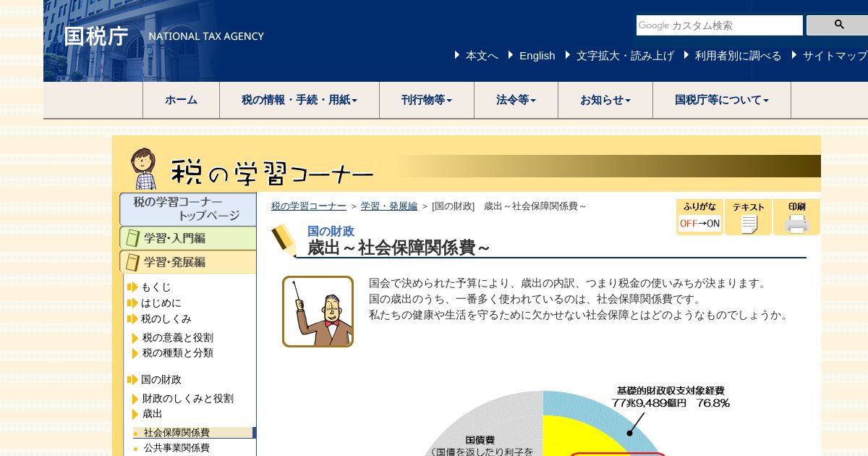Click the 歳出～社会保障関係費～ heading
This screenshot has width=868, height=456.
(x=399, y=248)
